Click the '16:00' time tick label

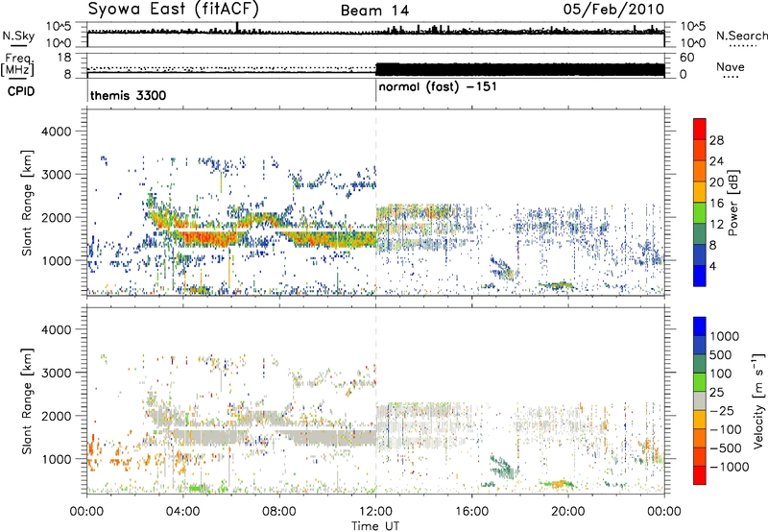pos(471,512)
